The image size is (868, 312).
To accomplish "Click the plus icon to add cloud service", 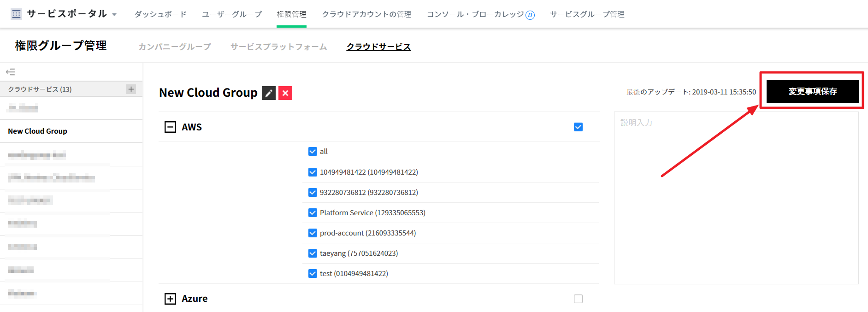I will (131, 89).
